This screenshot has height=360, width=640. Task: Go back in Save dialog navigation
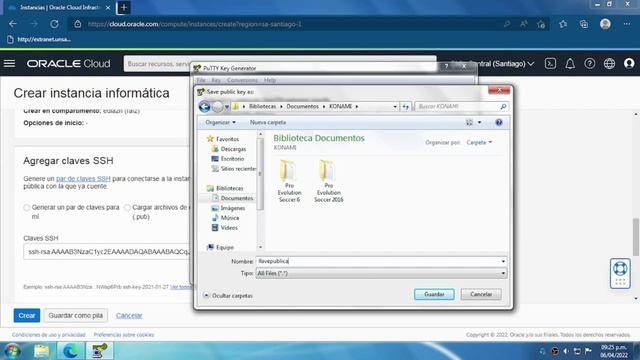pos(204,107)
